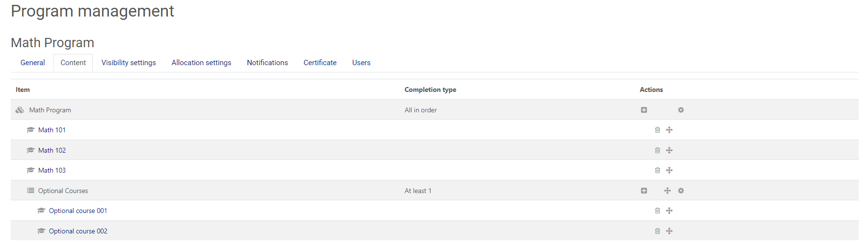Image resolution: width=868 pixels, height=248 pixels.
Task: Click the program cubes icon beside Math Program
Action: pyautogui.click(x=20, y=110)
